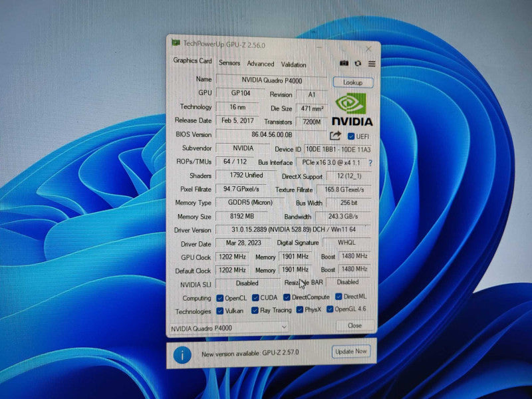532x399 pixels.
Task: Click the Update Now button
Action: [x=351, y=352]
